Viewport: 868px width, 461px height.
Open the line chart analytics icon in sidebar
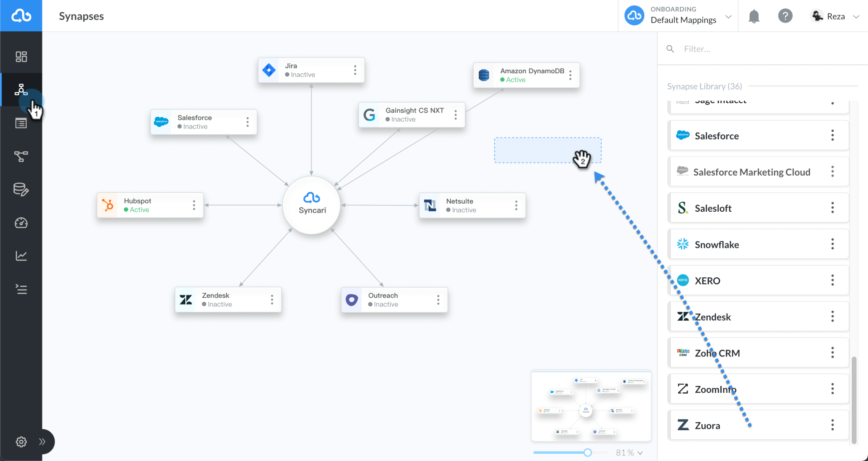tap(21, 256)
